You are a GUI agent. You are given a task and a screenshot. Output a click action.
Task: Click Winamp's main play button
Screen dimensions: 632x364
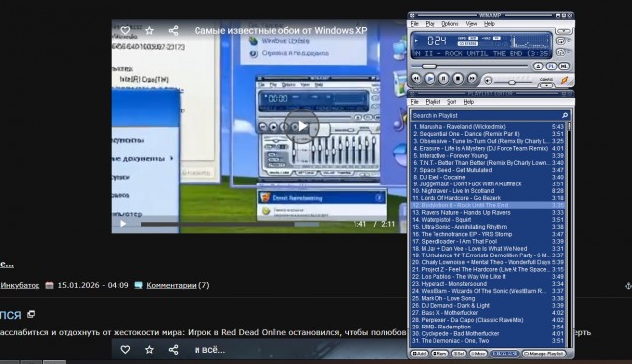click(430, 79)
